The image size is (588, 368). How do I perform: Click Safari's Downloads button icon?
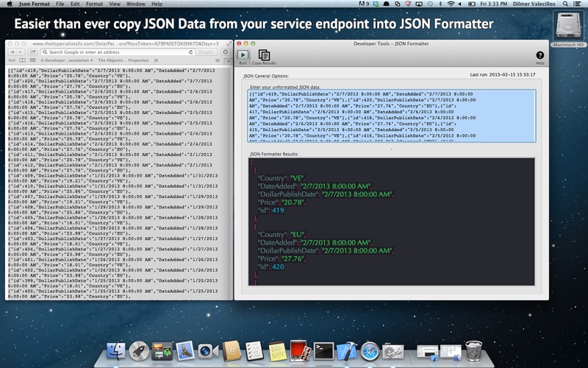[226, 52]
